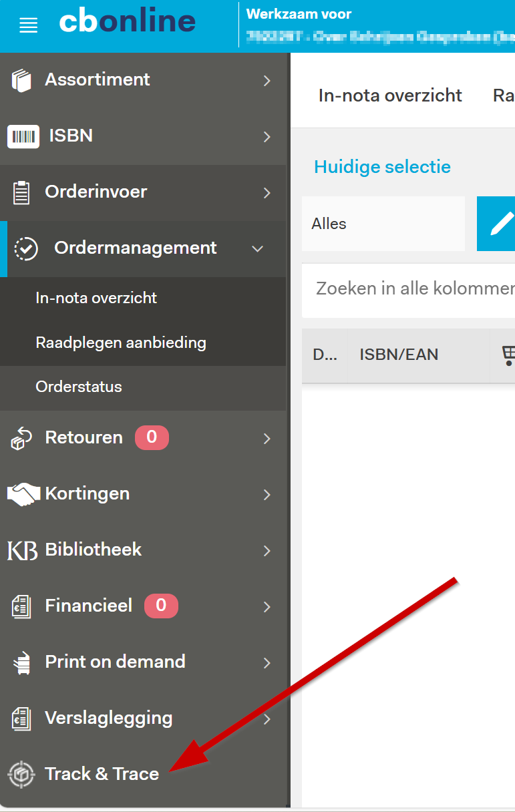Sort by the ISBN/EAN column header
515x812 pixels.
pyautogui.click(x=399, y=355)
